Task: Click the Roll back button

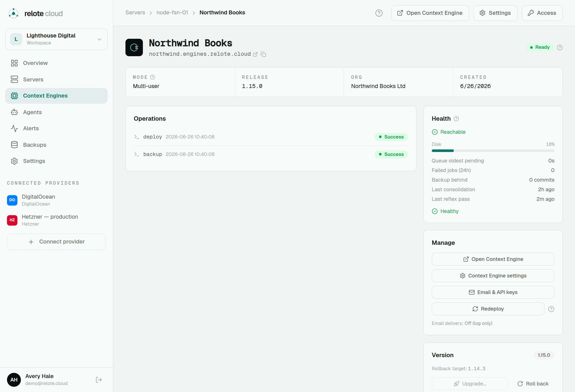Action: (x=533, y=384)
